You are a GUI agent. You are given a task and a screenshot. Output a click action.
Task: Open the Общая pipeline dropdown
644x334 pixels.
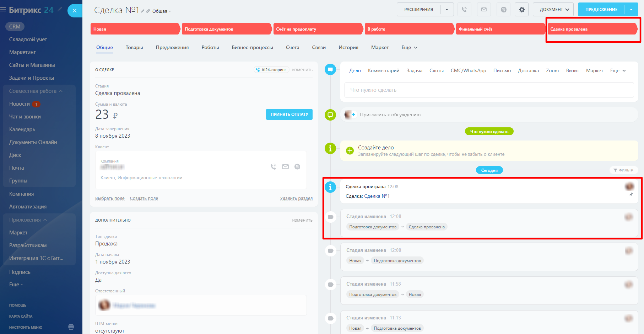click(x=162, y=11)
